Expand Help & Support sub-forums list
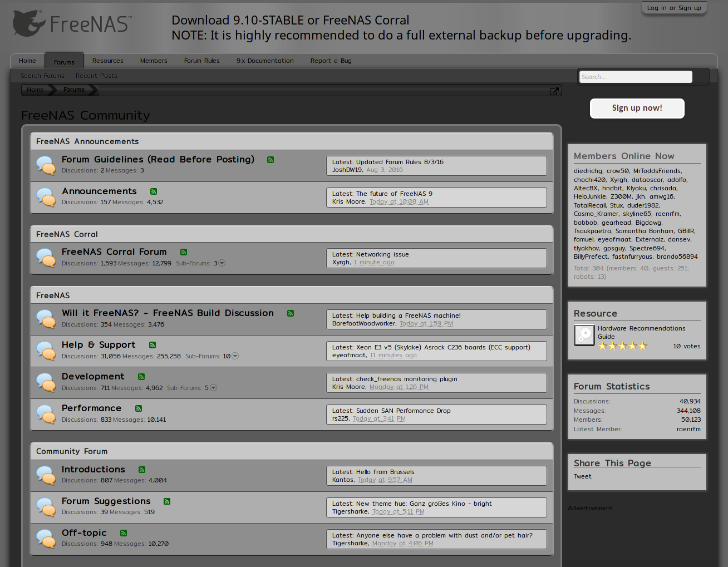 (x=235, y=356)
